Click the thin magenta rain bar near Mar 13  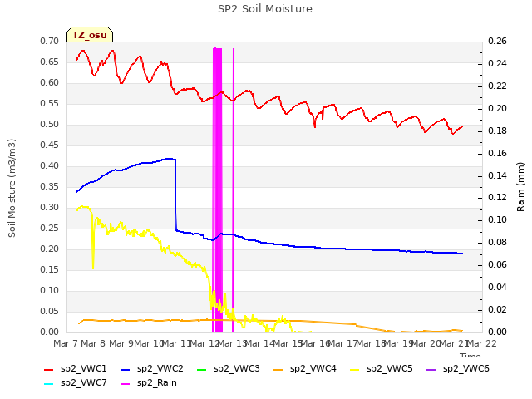click(234, 190)
